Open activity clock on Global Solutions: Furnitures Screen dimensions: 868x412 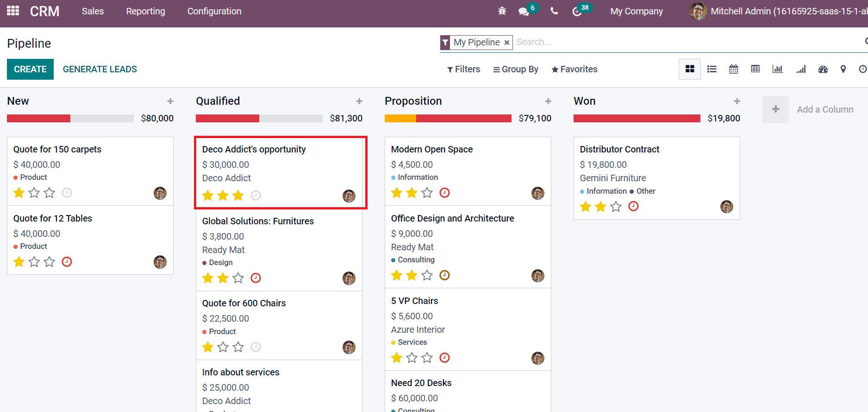click(x=256, y=278)
